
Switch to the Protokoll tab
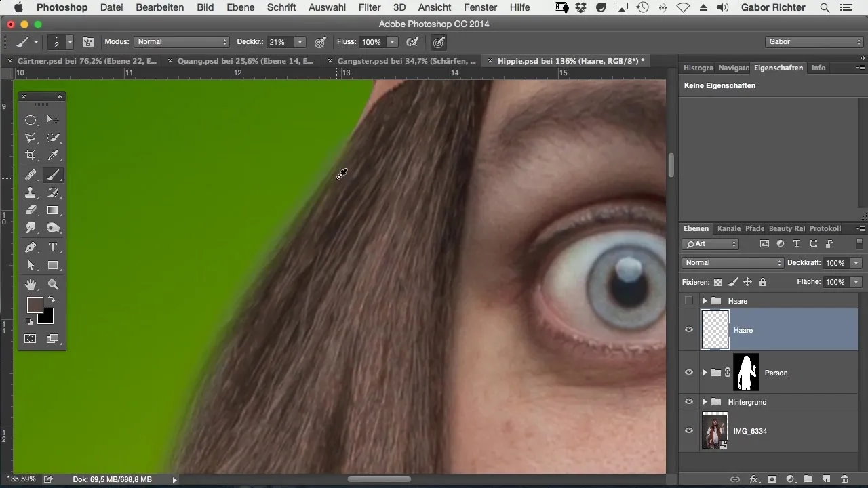coord(825,229)
